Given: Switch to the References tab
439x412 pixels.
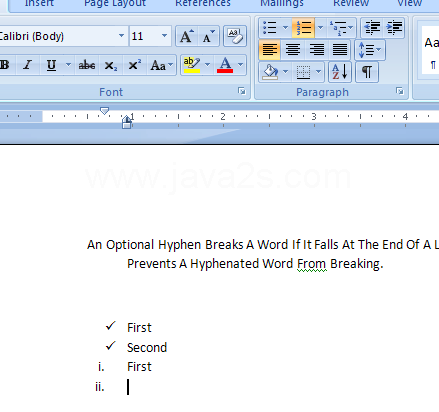Looking at the screenshot, I should 203,3.
